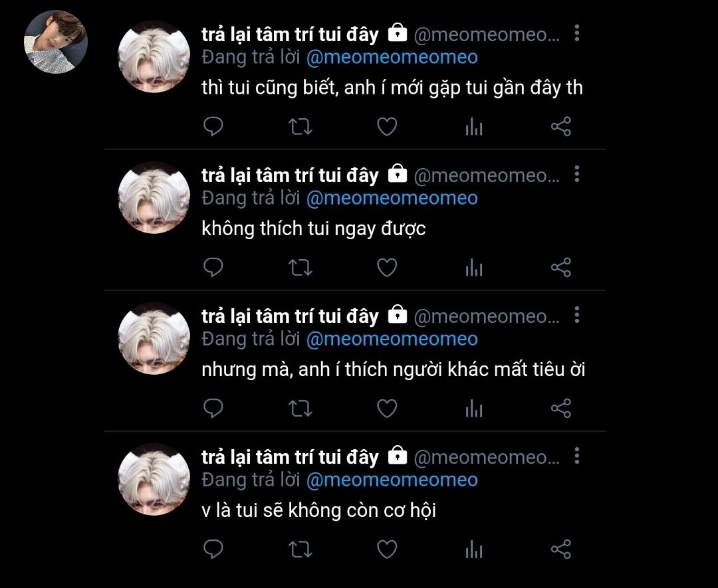Retweet the 'nhưng mà, anh í thích người khác' tweet
Image resolution: width=718 pixels, height=588 pixels.
pos(300,409)
